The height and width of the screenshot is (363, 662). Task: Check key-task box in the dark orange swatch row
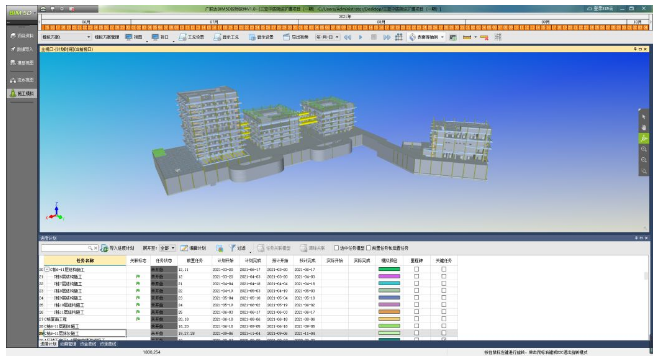tap(443, 312)
